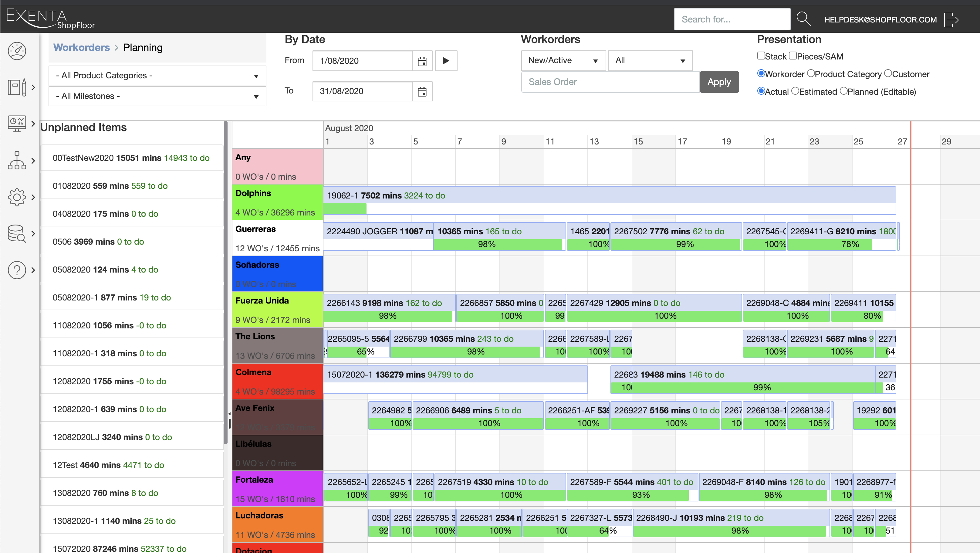Open the monitor analytics sidebar icon
This screenshot has width=980, height=553.
coord(17,124)
